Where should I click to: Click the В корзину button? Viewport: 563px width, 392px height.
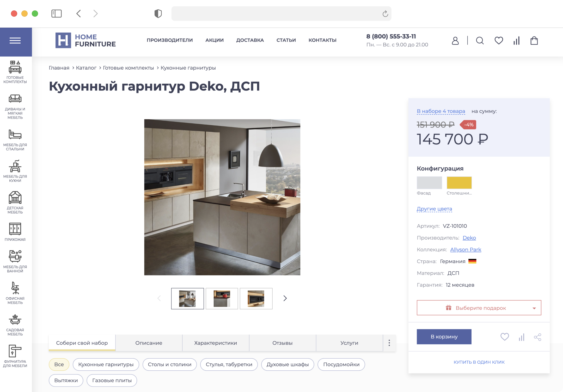point(444,336)
